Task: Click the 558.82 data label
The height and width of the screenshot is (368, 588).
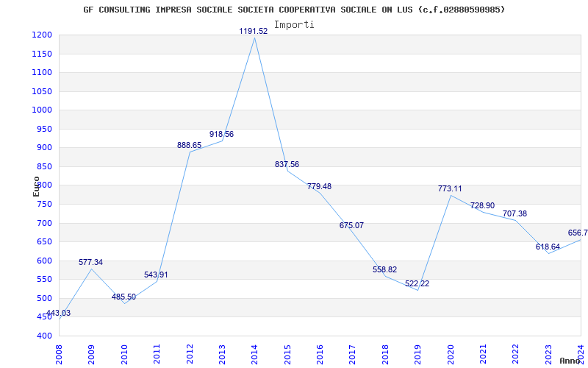Action: coord(384,269)
